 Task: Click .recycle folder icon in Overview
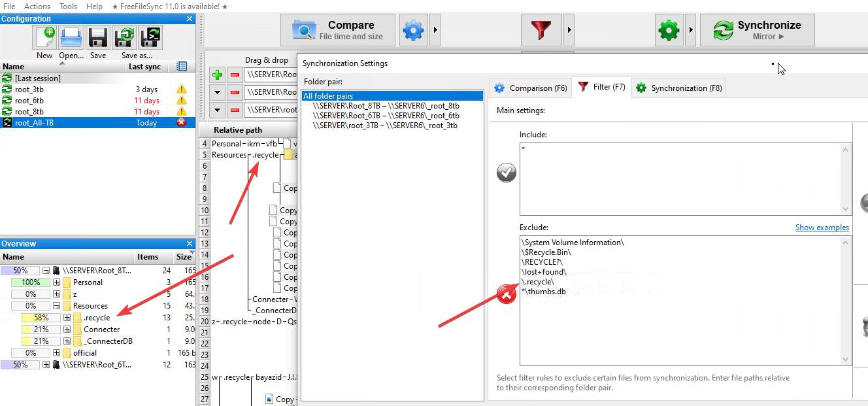pos(77,318)
